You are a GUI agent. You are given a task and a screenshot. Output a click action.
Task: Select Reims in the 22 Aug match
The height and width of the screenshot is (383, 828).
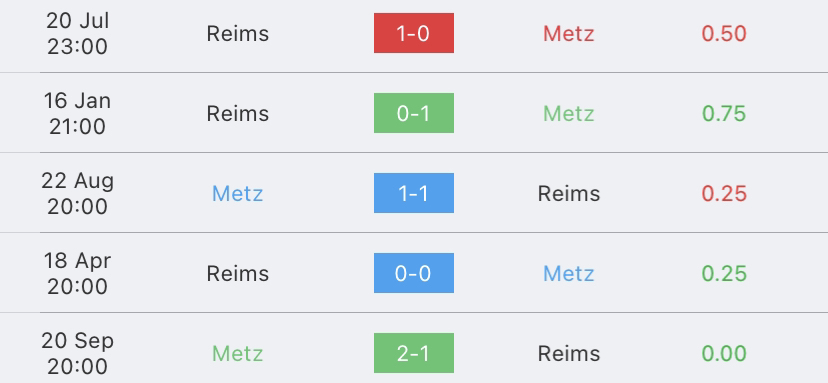point(569,193)
